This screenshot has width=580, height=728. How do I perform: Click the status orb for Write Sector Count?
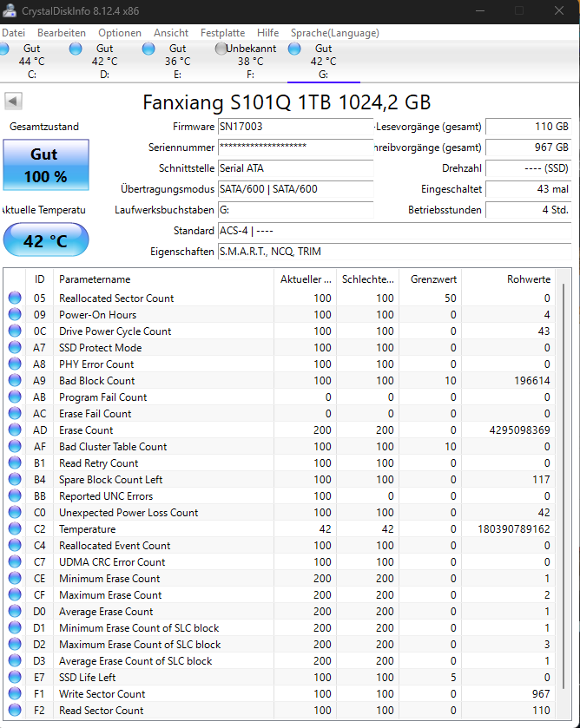pyautogui.click(x=15, y=693)
